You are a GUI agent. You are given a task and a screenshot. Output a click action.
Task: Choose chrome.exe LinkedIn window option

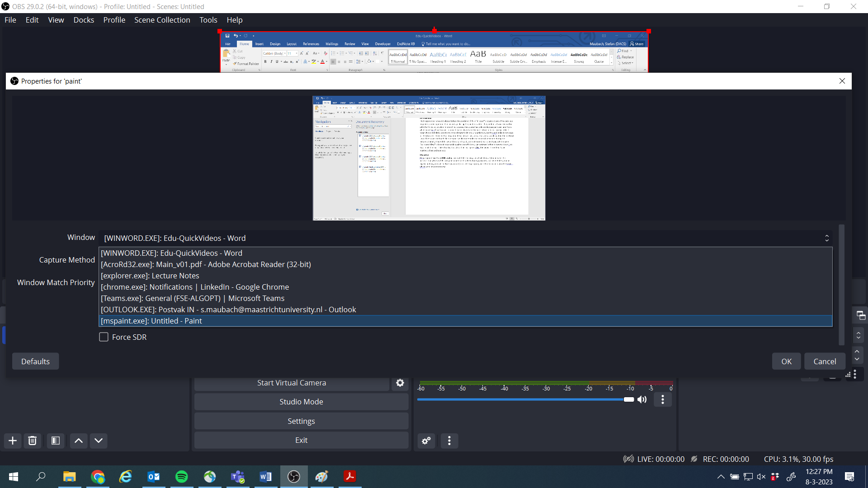[x=465, y=287]
